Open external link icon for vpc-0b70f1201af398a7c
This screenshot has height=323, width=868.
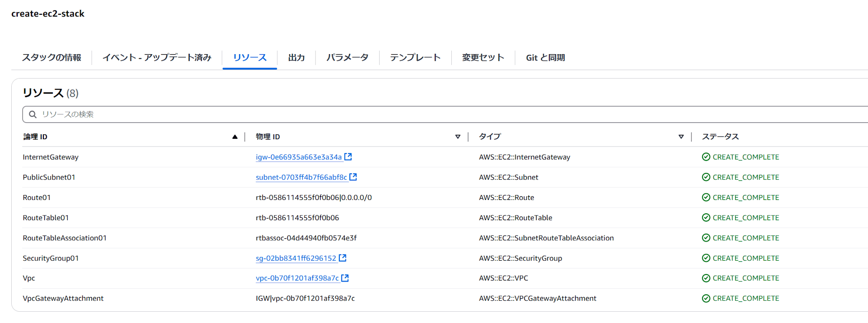pos(345,278)
